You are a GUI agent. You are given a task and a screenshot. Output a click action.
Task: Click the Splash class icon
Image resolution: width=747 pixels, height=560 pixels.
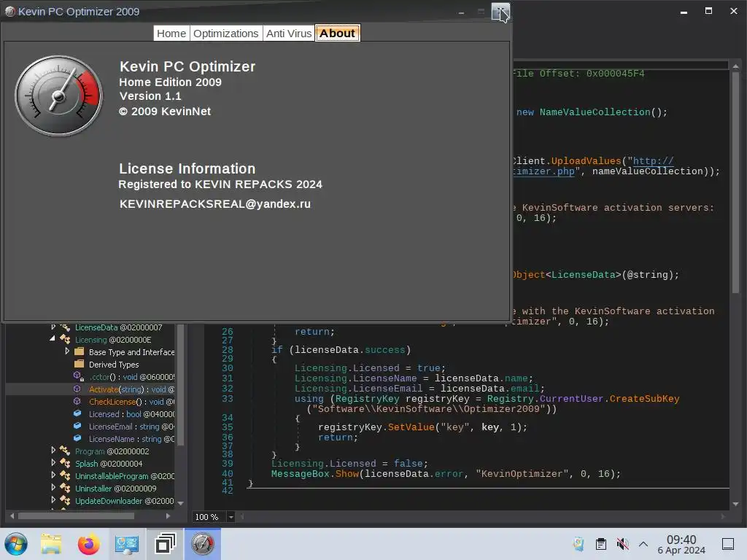(x=65, y=463)
